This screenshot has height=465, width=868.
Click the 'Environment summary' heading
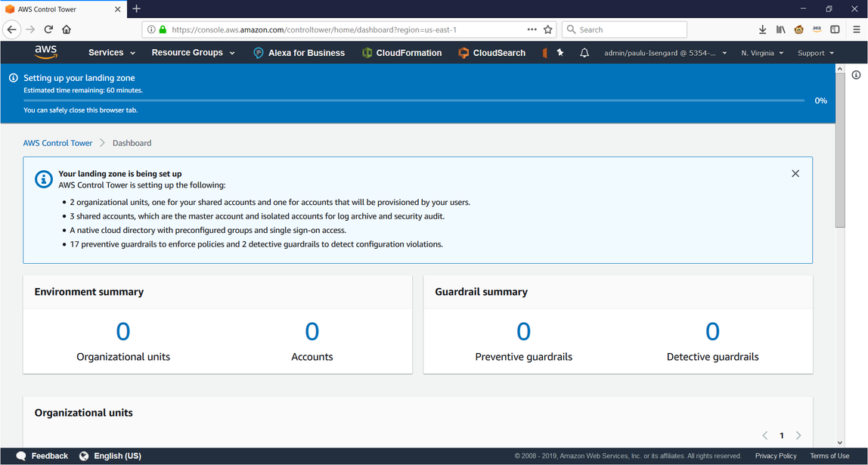coord(89,292)
